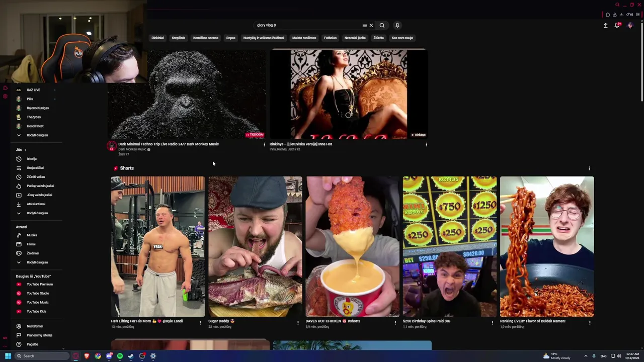Open the YouTube upload/create icon
The width and height of the screenshot is (644, 362).
(x=606, y=25)
